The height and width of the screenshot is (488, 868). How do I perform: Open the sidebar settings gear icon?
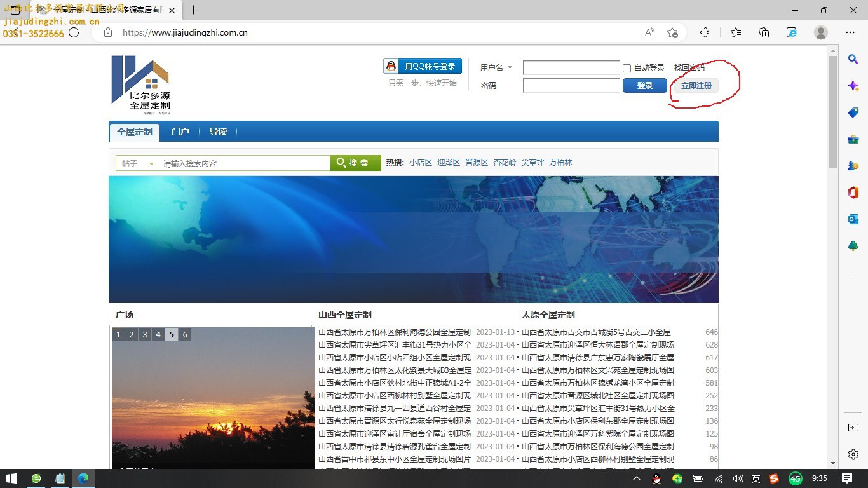coord(853,454)
